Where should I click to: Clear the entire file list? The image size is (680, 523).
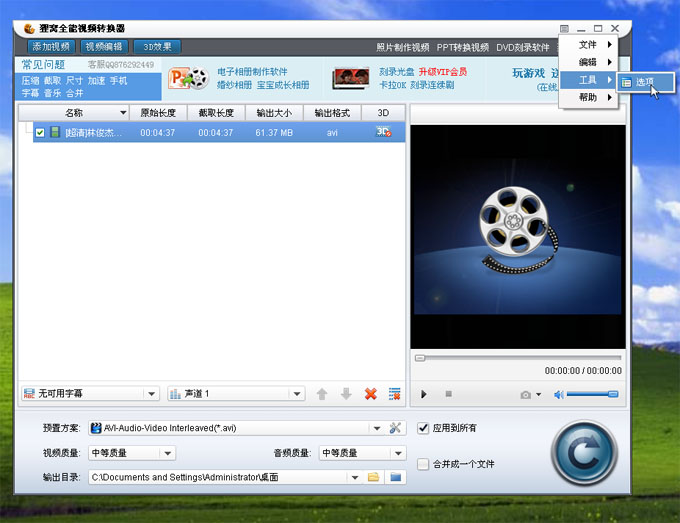click(394, 394)
